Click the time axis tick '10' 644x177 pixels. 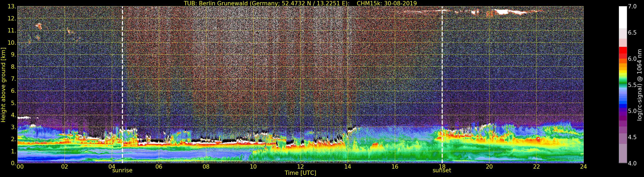253,167
